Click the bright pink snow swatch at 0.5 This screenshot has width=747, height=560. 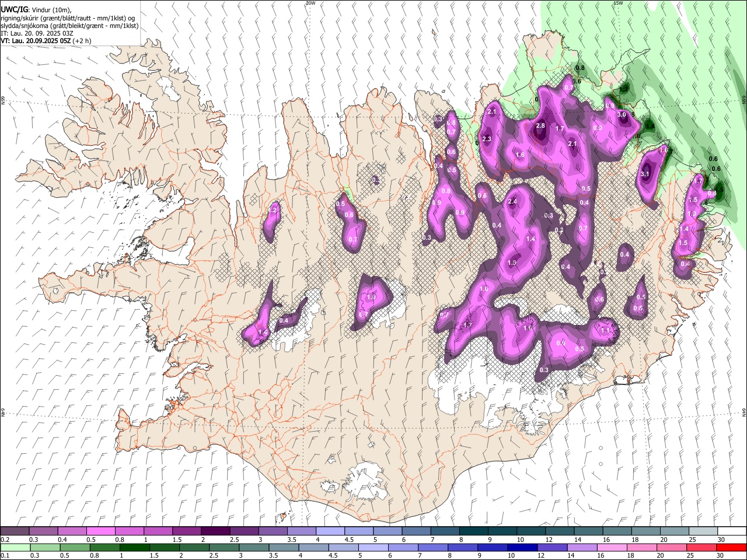click(x=101, y=531)
